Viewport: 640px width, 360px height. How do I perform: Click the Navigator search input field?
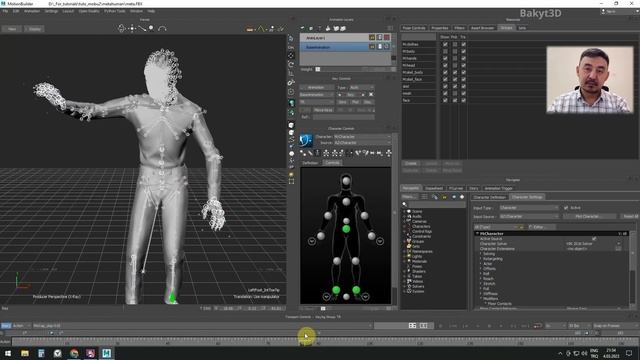437,204
